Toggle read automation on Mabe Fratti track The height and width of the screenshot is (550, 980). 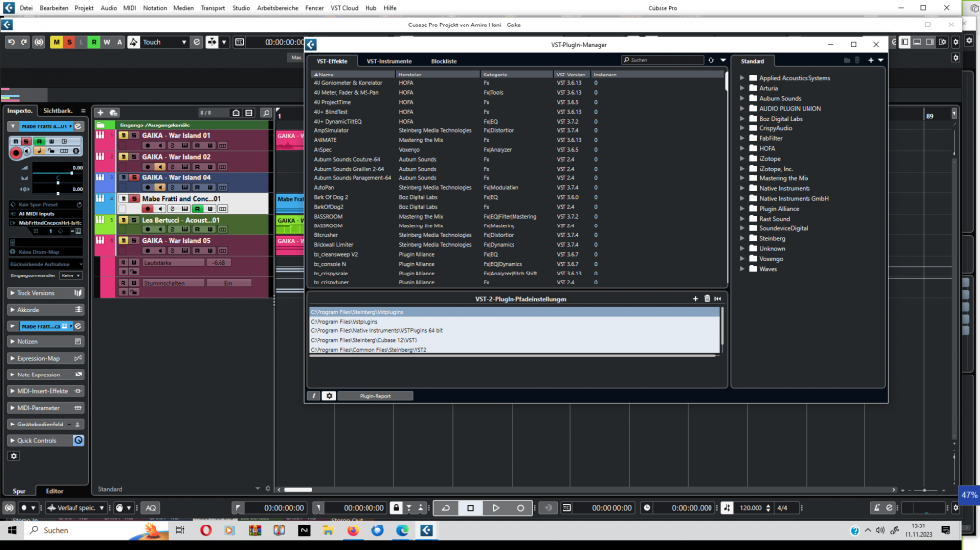[198, 209]
